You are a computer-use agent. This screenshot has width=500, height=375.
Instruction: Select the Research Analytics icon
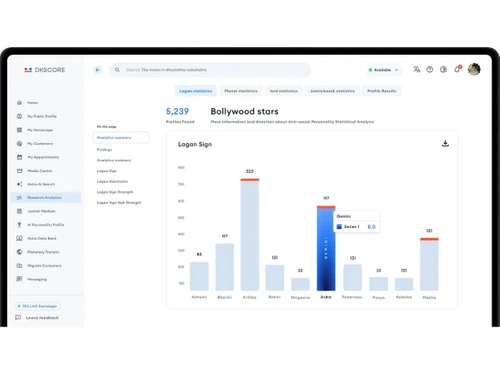[19, 198]
